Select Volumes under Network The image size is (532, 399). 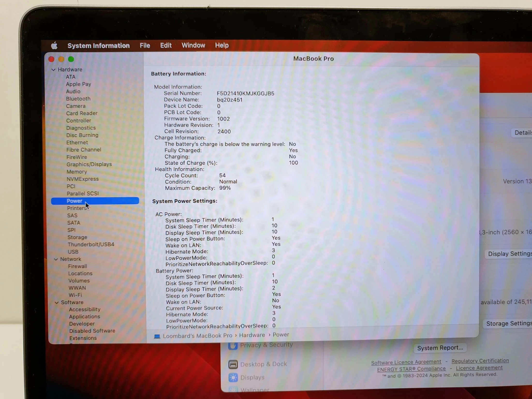pyautogui.click(x=79, y=281)
